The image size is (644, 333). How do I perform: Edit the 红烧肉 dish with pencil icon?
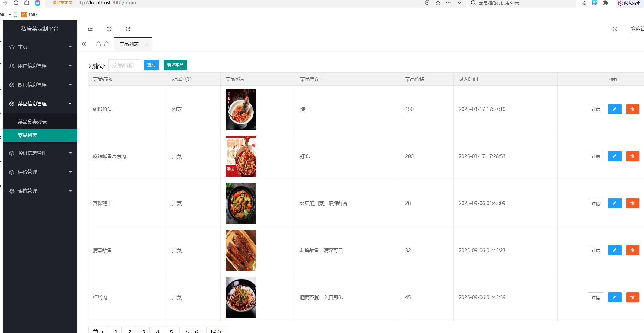click(614, 297)
